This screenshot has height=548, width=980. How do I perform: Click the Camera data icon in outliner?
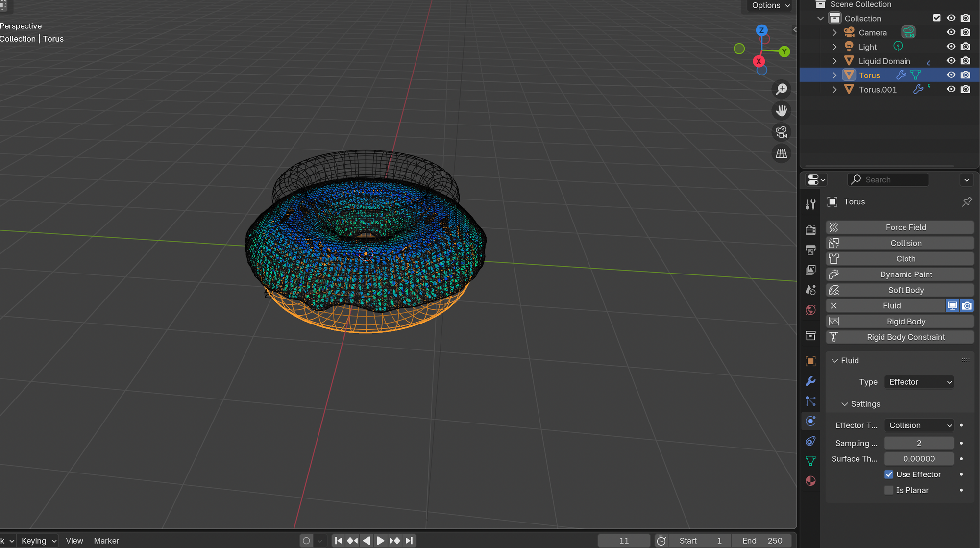coord(908,32)
